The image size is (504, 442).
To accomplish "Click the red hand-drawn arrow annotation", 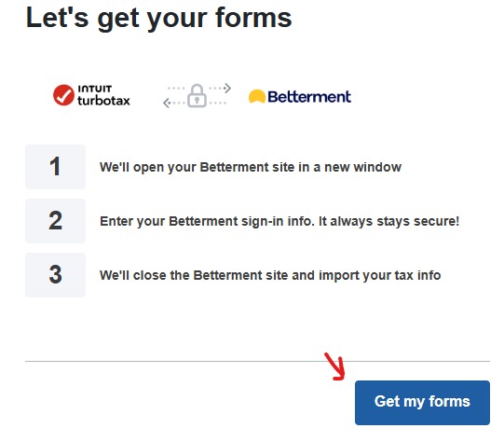I will point(335,366).
